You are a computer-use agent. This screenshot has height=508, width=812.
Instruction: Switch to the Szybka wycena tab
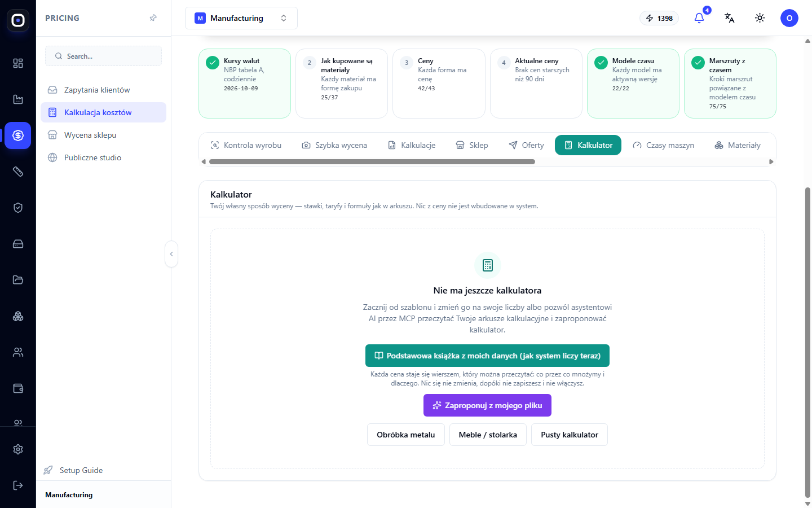point(334,145)
